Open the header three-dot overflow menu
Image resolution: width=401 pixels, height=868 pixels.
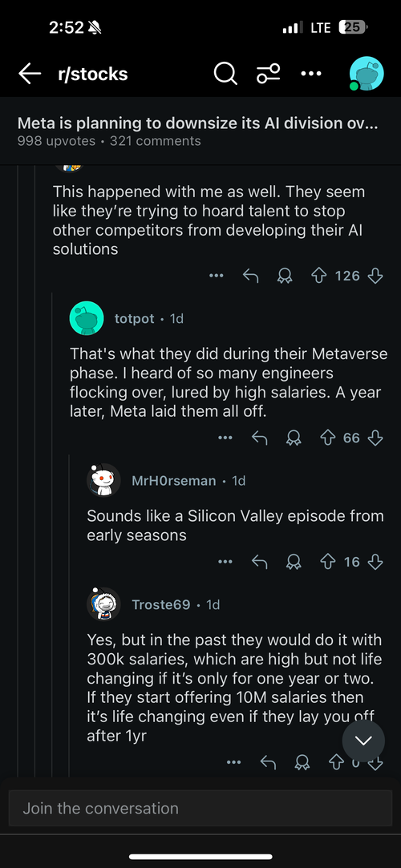coord(310,74)
